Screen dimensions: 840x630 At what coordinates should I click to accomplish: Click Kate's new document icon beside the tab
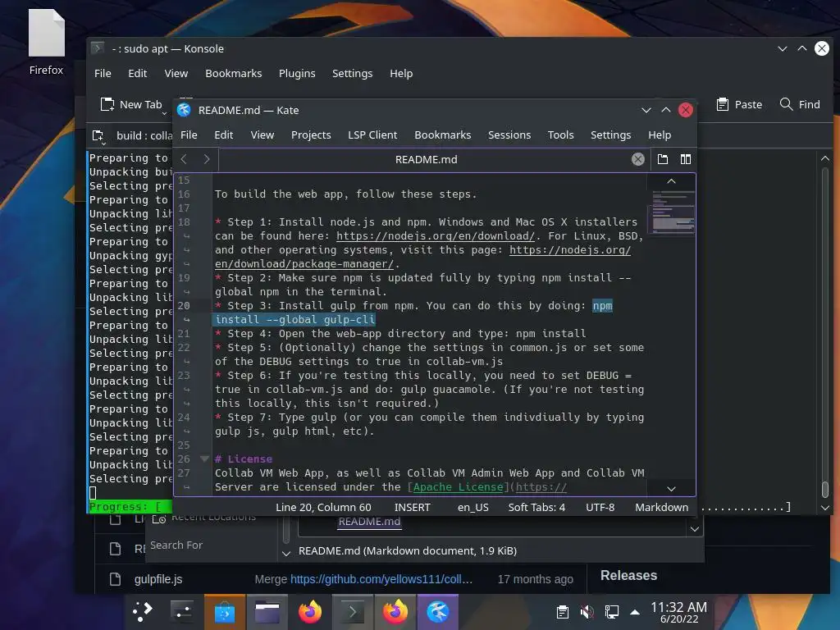663,159
